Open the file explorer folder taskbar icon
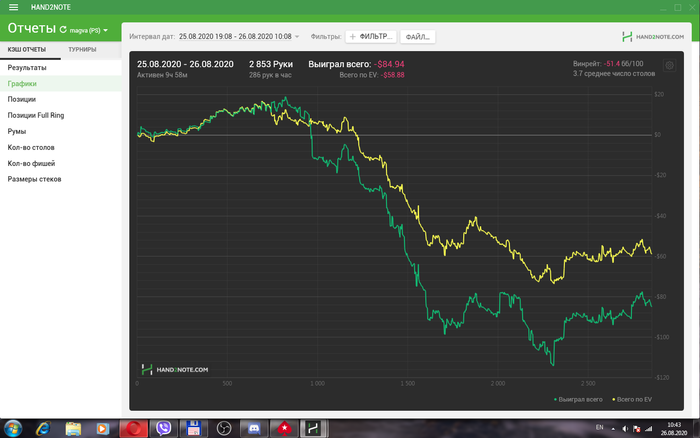This screenshot has width=700, height=438. tap(73, 429)
